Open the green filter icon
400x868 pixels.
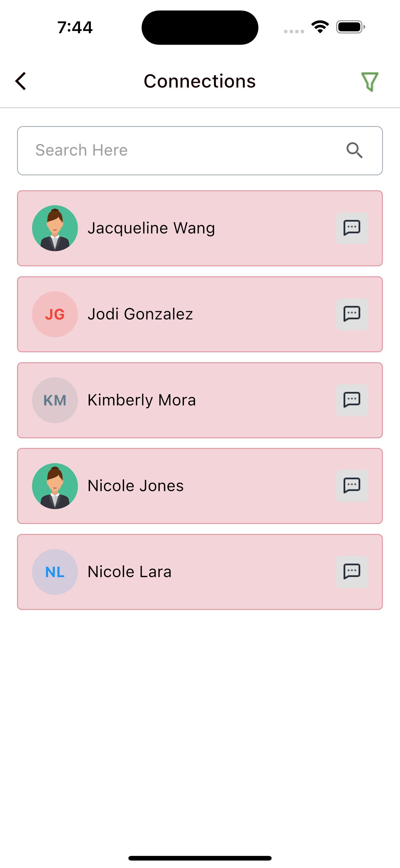click(370, 82)
